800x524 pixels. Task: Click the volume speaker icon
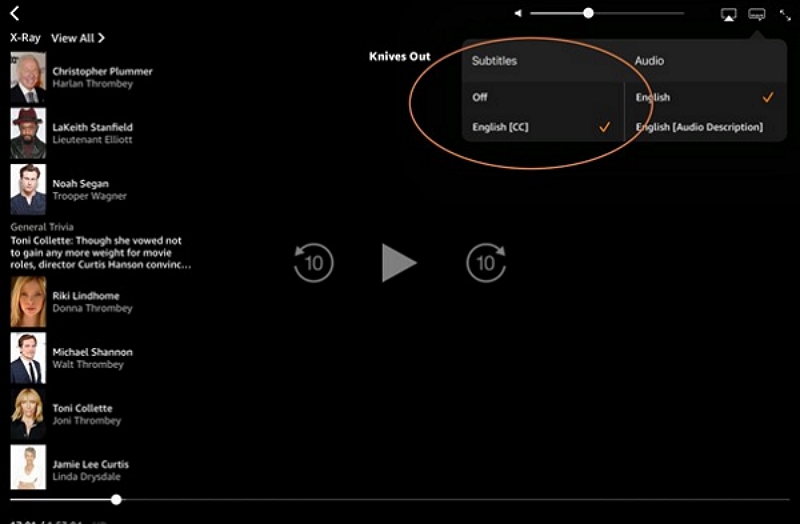518,14
